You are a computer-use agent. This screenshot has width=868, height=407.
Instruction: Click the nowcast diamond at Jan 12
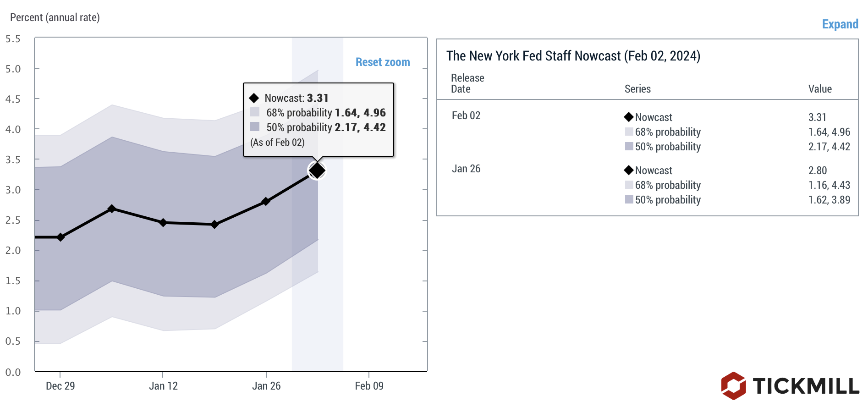(163, 222)
